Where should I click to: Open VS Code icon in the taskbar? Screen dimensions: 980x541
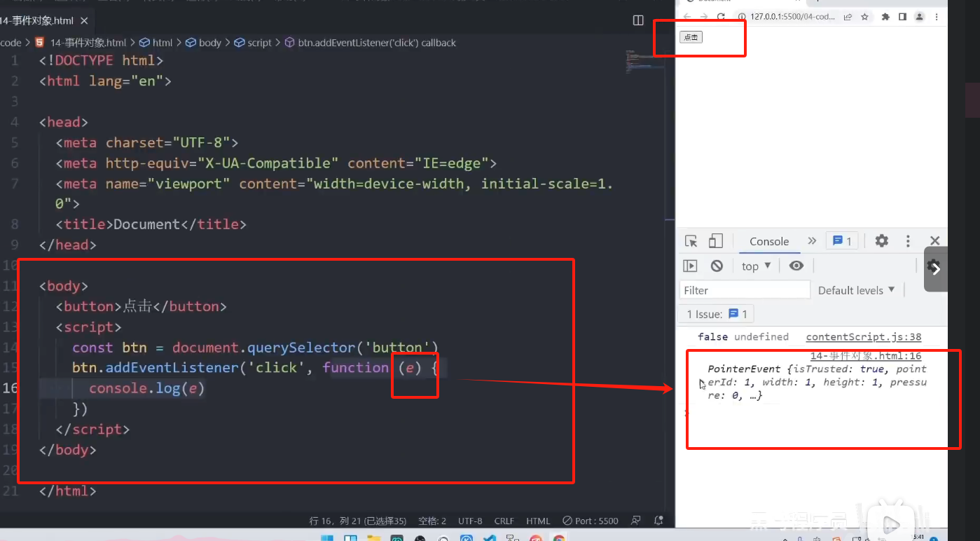click(490, 537)
